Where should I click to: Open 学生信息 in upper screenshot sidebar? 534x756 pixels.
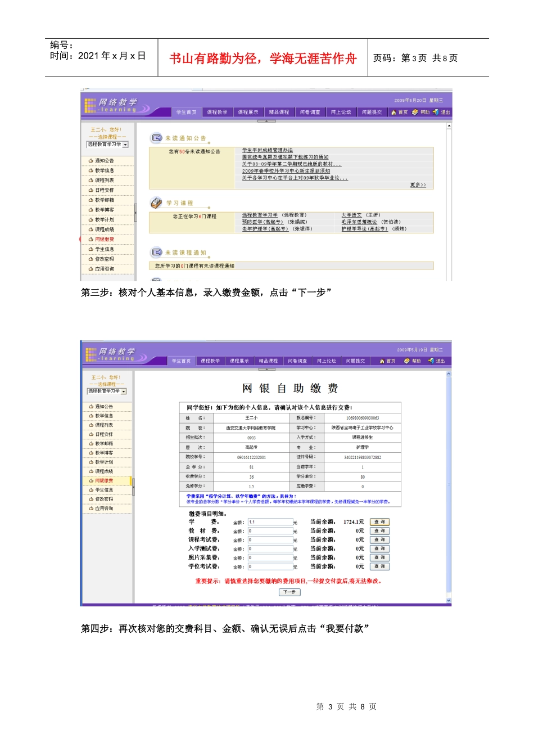click(104, 249)
